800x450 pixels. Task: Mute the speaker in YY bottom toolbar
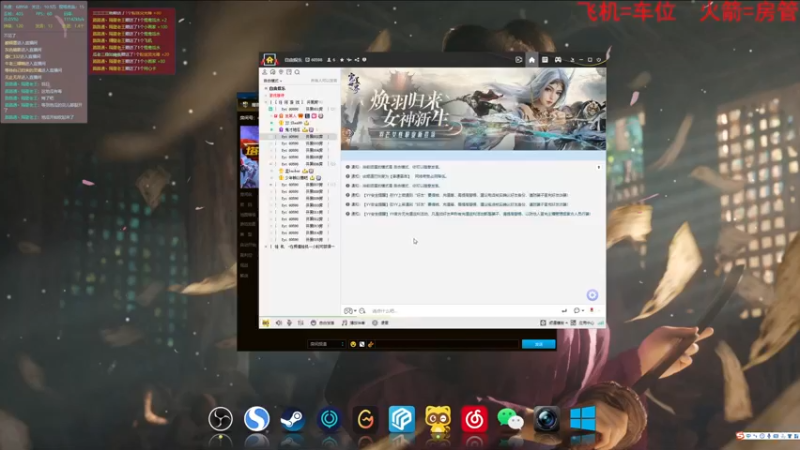coord(279,323)
